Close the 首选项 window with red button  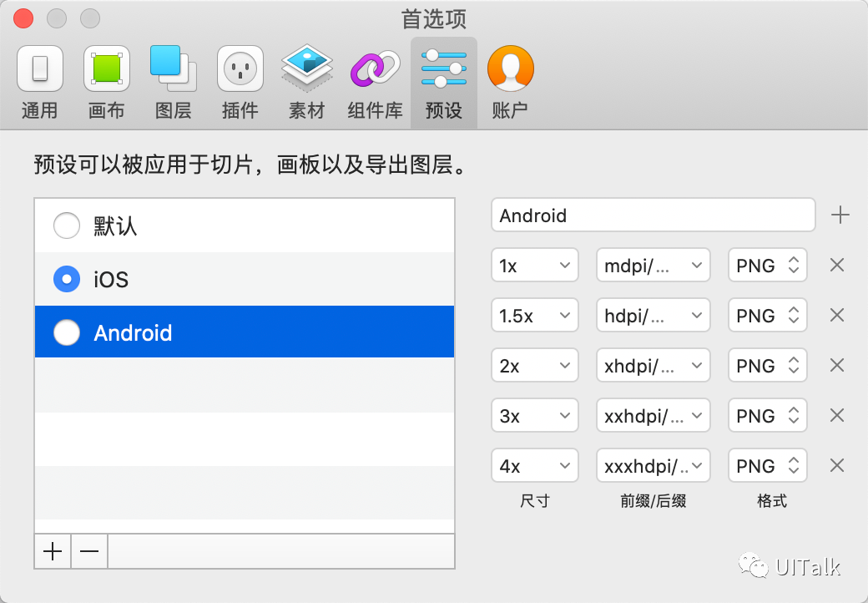coord(24,18)
